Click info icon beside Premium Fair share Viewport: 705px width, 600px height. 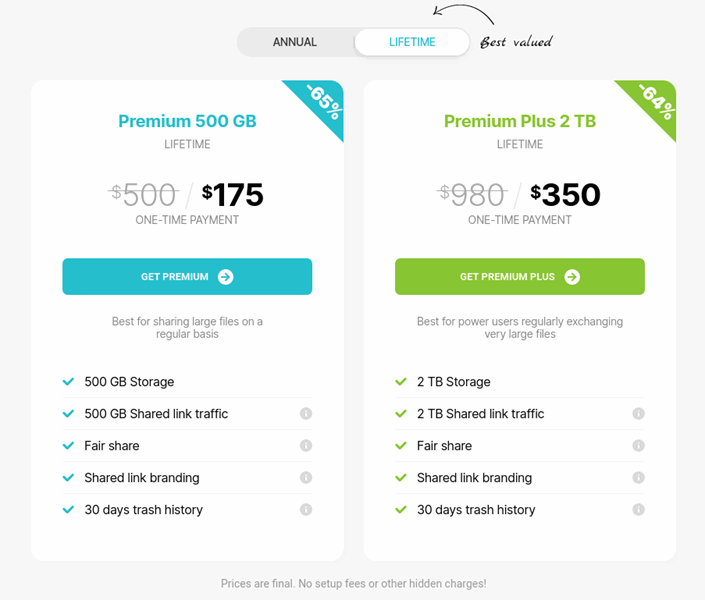pyautogui.click(x=306, y=446)
